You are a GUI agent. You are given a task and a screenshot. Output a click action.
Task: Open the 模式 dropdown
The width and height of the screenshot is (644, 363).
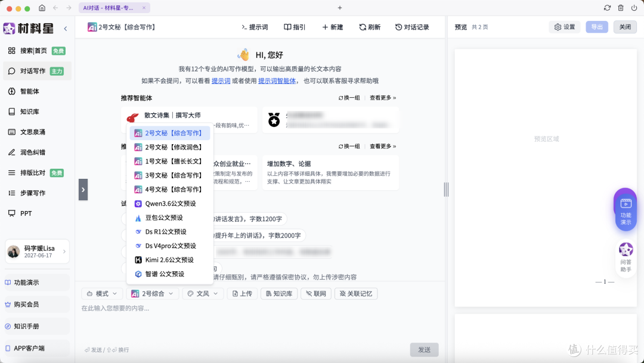click(x=102, y=294)
